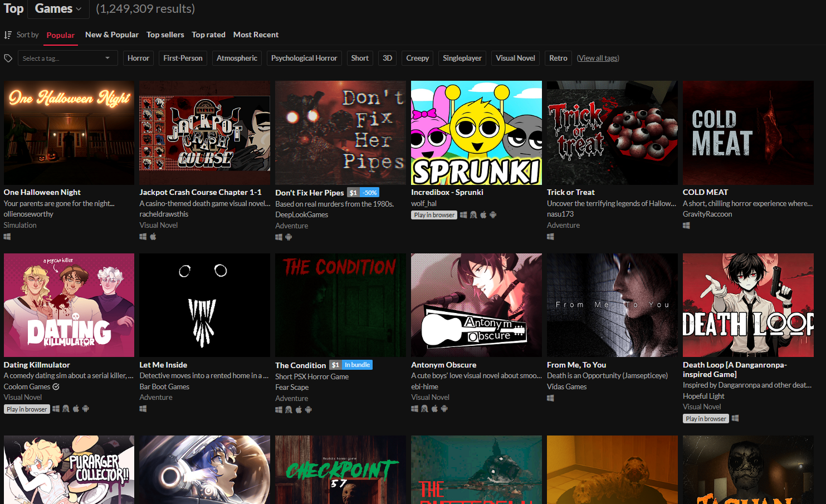Filter by the Visual Novel tag
Screen dimensions: 826x504
click(515, 58)
